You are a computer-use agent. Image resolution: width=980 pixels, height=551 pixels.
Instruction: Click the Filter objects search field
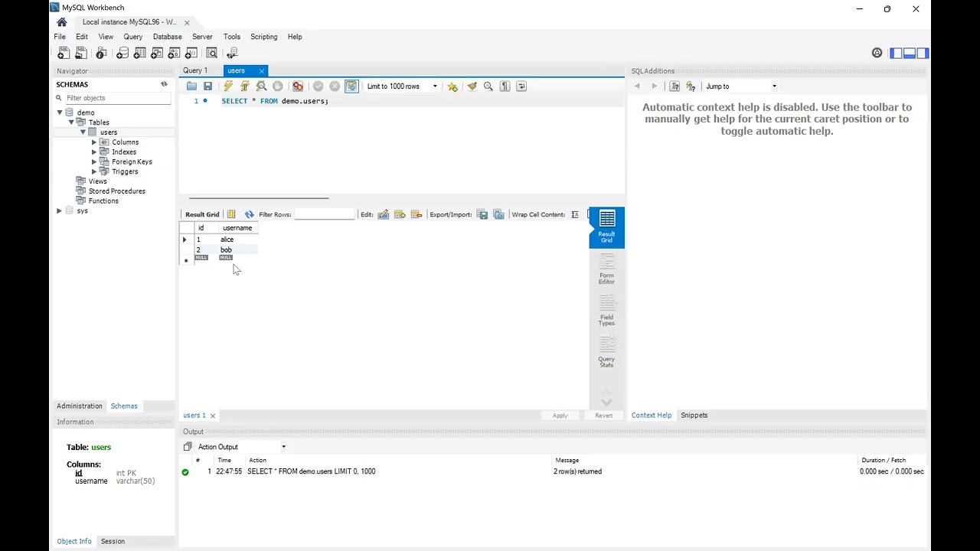(x=117, y=98)
